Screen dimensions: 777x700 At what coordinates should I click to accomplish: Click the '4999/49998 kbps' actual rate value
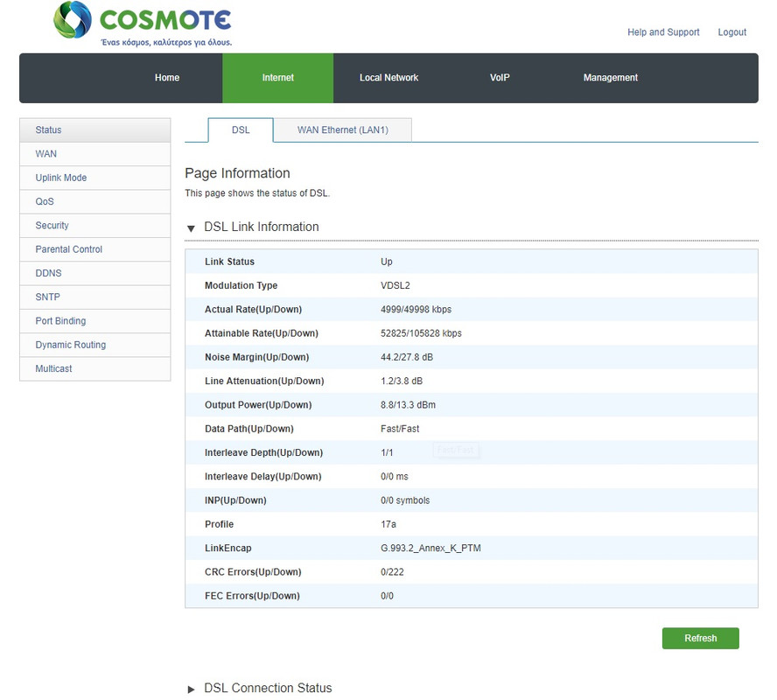416,309
